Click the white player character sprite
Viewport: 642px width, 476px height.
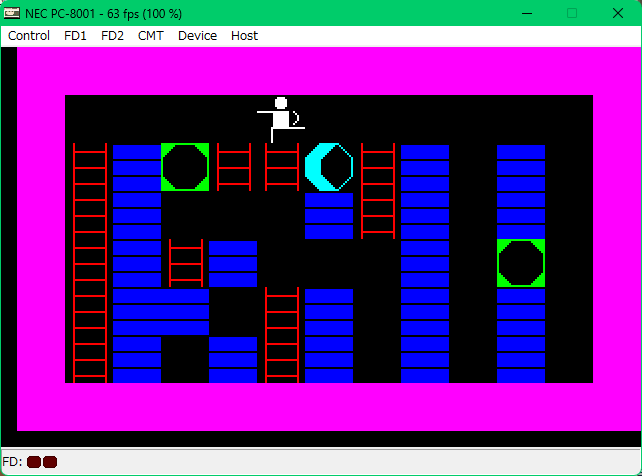[281, 120]
